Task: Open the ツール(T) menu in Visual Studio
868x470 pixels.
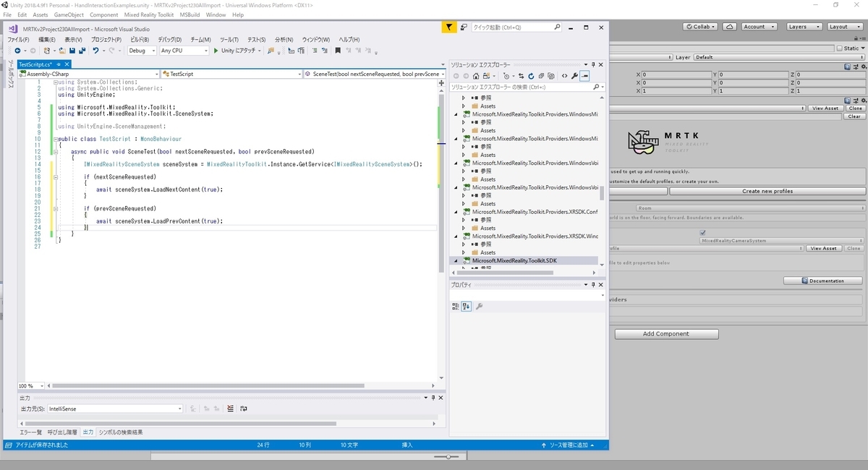Action: (x=229, y=40)
